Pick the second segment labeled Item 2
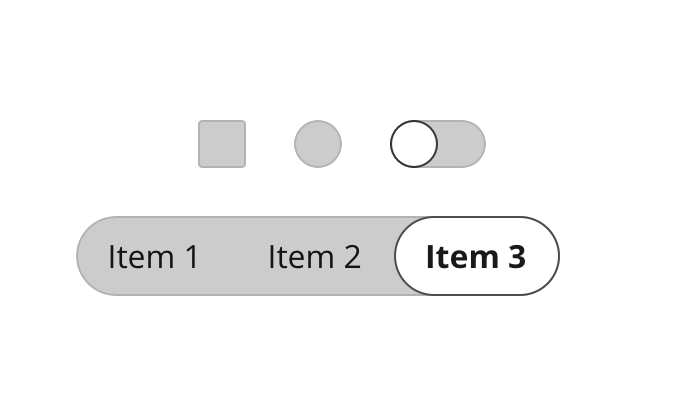 [314, 256]
